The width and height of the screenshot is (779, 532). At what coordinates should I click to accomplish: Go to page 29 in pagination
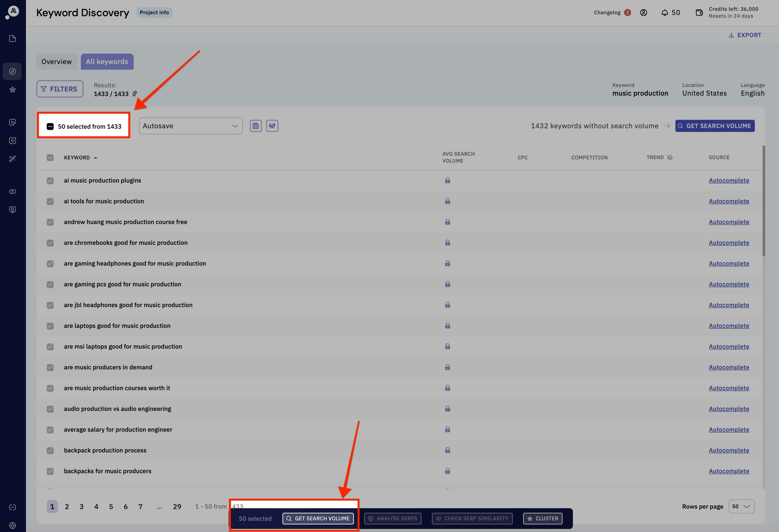pos(177,506)
